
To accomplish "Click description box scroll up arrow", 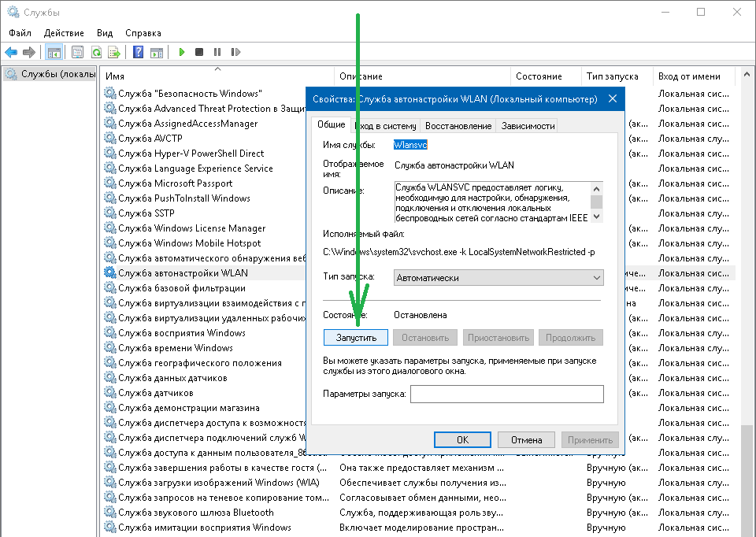I will [596, 188].
